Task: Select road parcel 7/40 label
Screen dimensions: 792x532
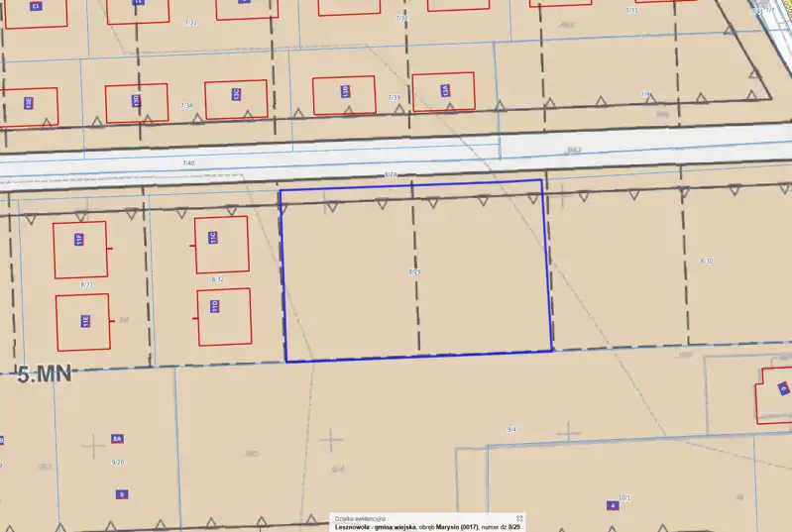Action: (188, 162)
